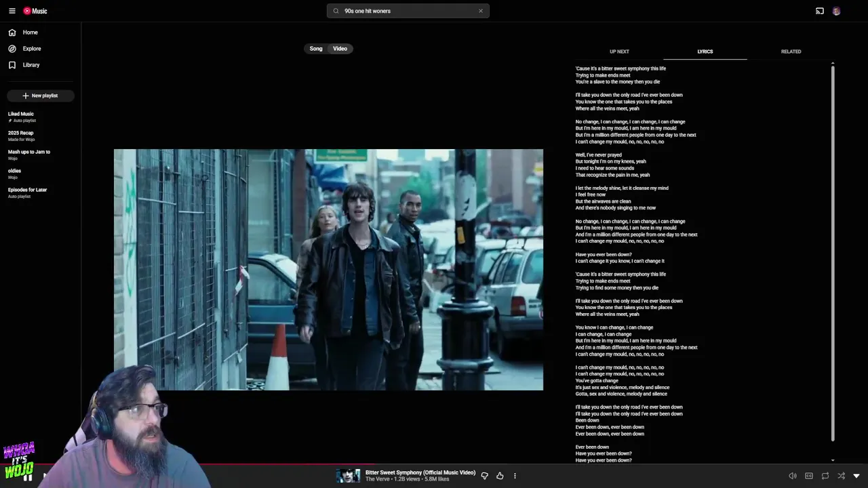This screenshot has height=488, width=868.
Task: Focus the search field with 90s query
Action: pyautogui.click(x=408, y=11)
